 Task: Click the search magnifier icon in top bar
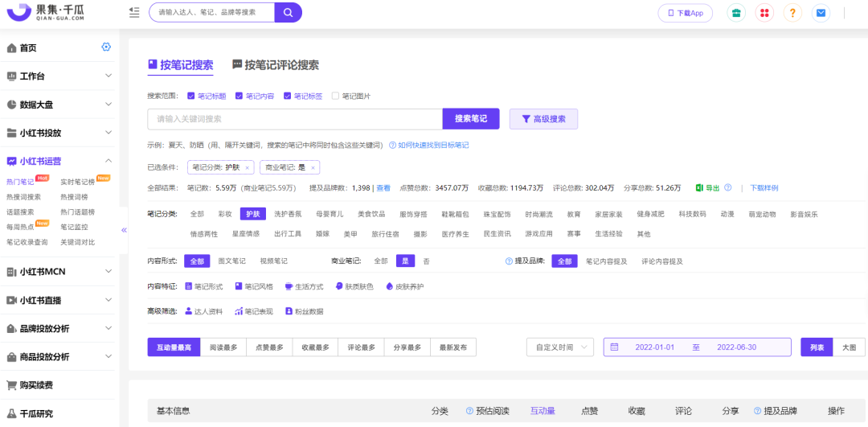pos(288,13)
